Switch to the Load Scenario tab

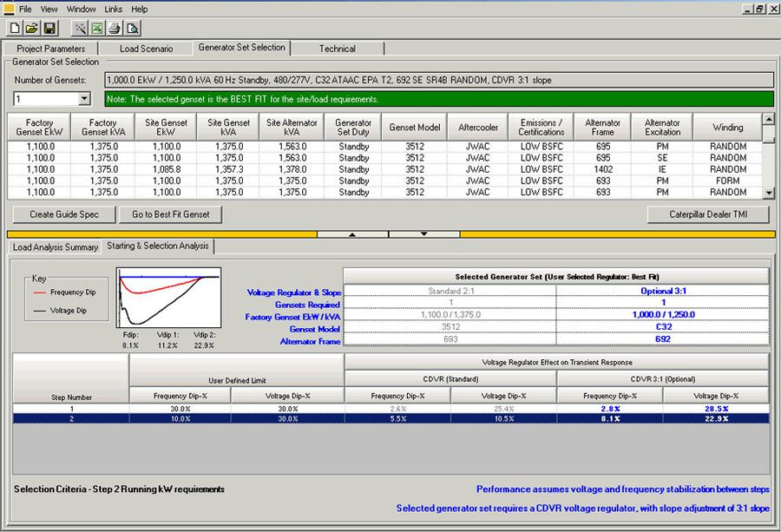[x=146, y=49]
